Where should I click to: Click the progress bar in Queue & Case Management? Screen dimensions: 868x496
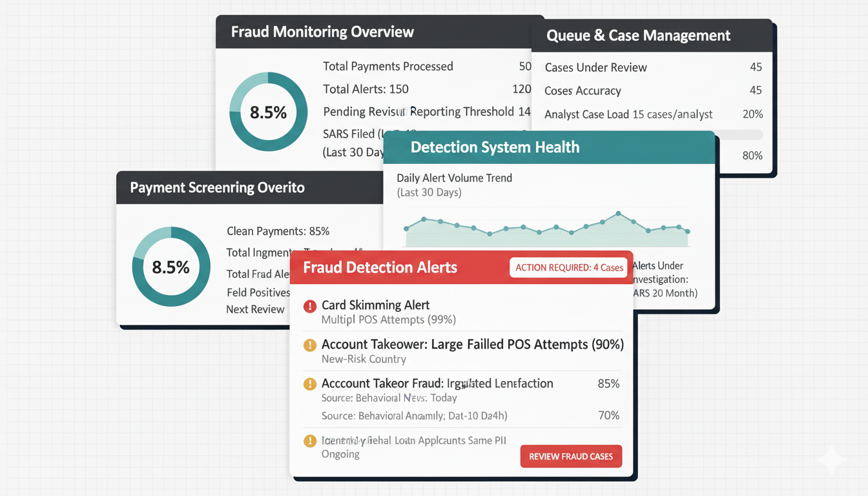[743, 136]
